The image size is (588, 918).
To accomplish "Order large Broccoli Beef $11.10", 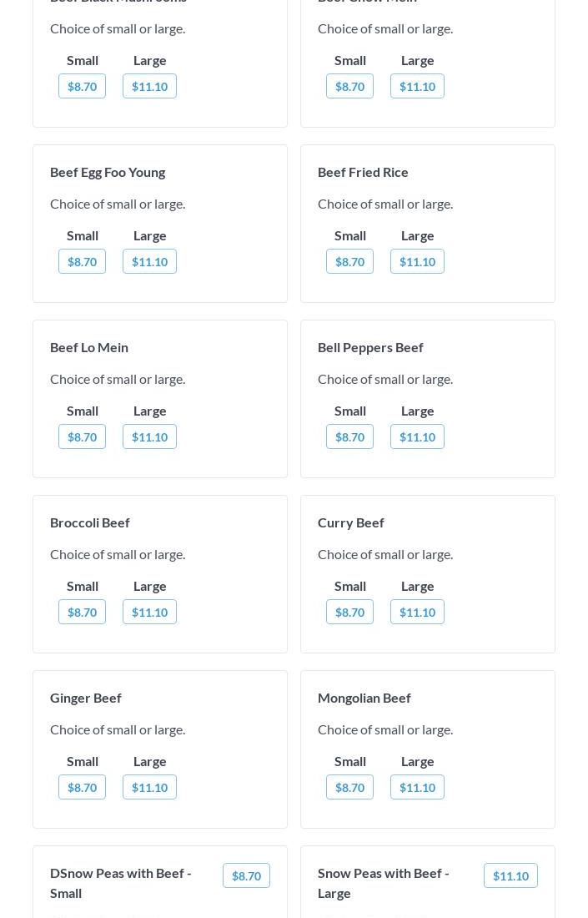I will pos(149,612).
